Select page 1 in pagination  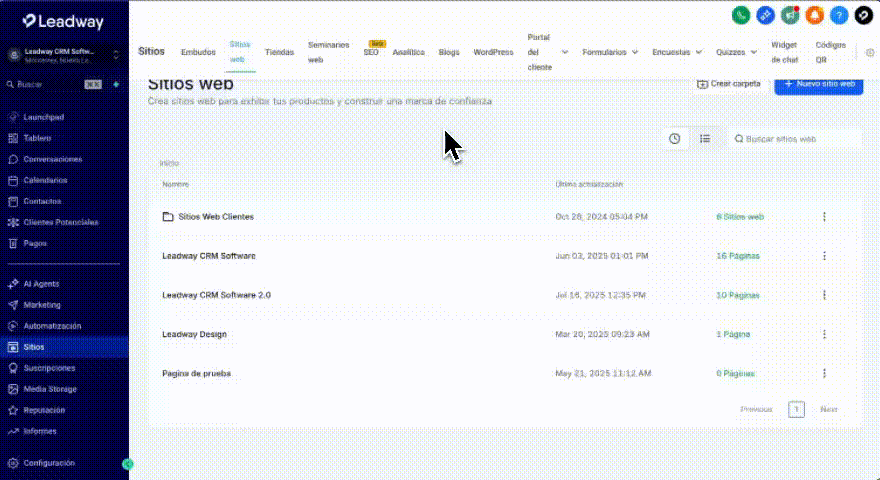tap(796, 409)
